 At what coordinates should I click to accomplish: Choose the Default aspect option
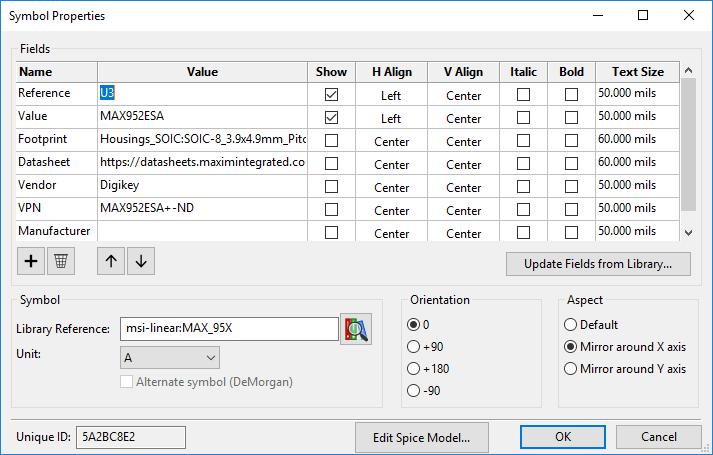571,325
